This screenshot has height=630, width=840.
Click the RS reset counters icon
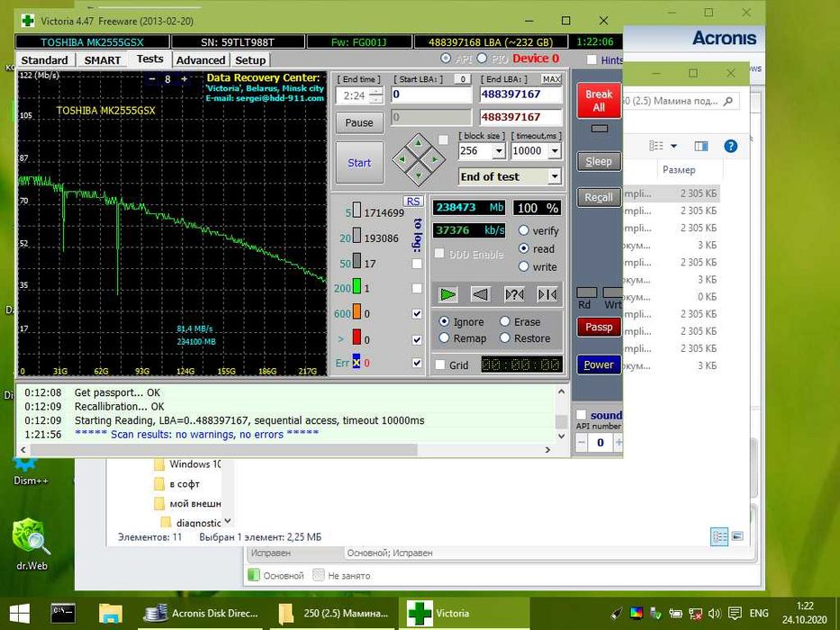(x=413, y=202)
